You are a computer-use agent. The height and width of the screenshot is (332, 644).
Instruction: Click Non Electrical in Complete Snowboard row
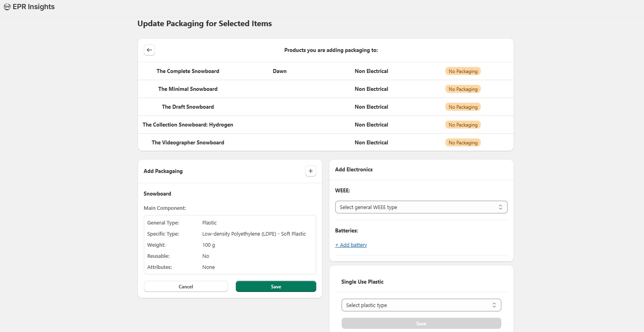click(371, 71)
